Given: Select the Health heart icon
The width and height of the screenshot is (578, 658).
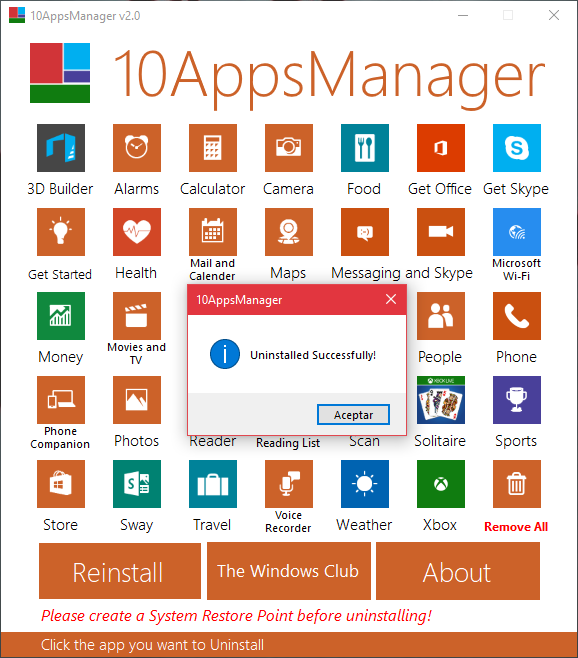Looking at the screenshot, I should (137, 232).
